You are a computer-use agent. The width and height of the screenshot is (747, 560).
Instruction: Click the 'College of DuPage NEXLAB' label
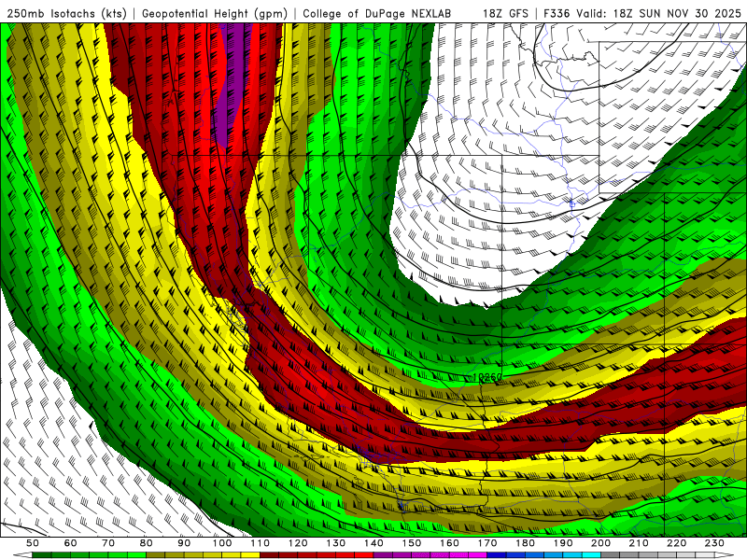tap(377, 13)
